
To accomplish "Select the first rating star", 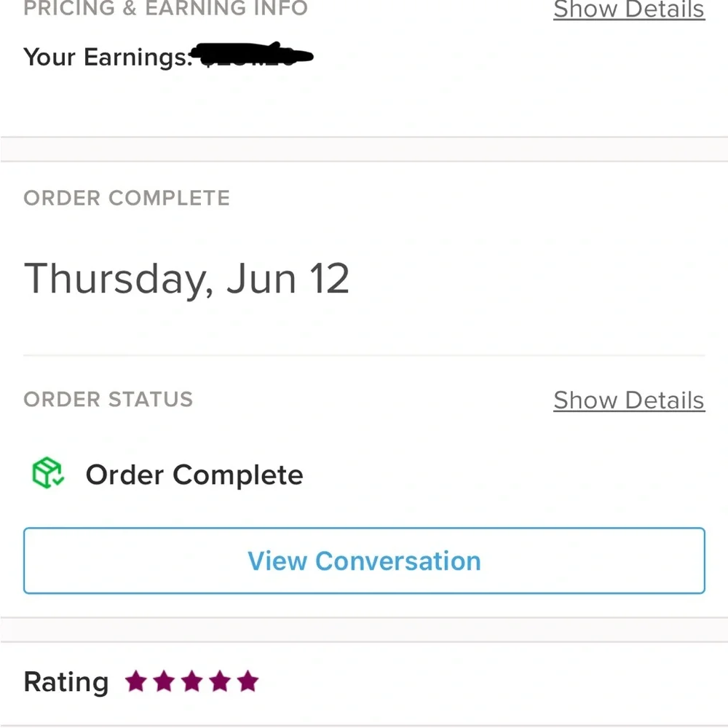I will coord(136,681).
